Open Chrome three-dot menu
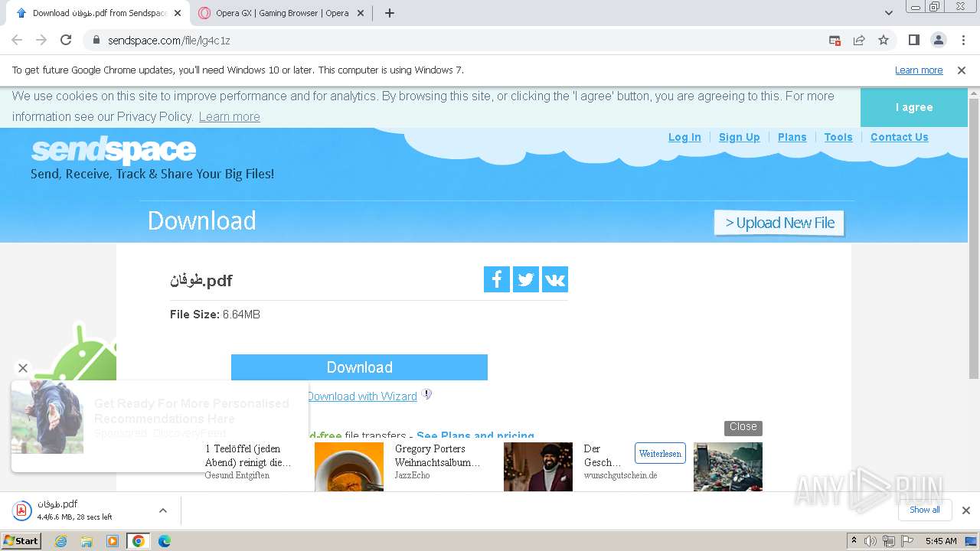 point(963,41)
